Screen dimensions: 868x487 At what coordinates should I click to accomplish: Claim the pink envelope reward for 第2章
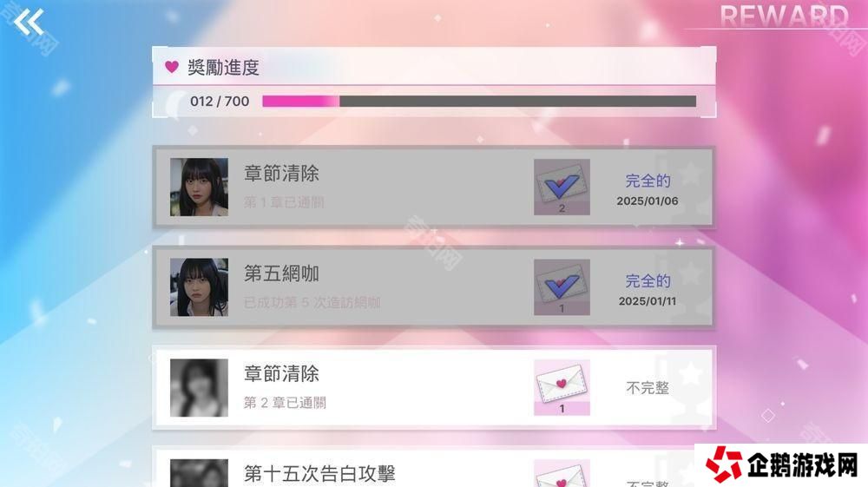[x=562, y=387]
